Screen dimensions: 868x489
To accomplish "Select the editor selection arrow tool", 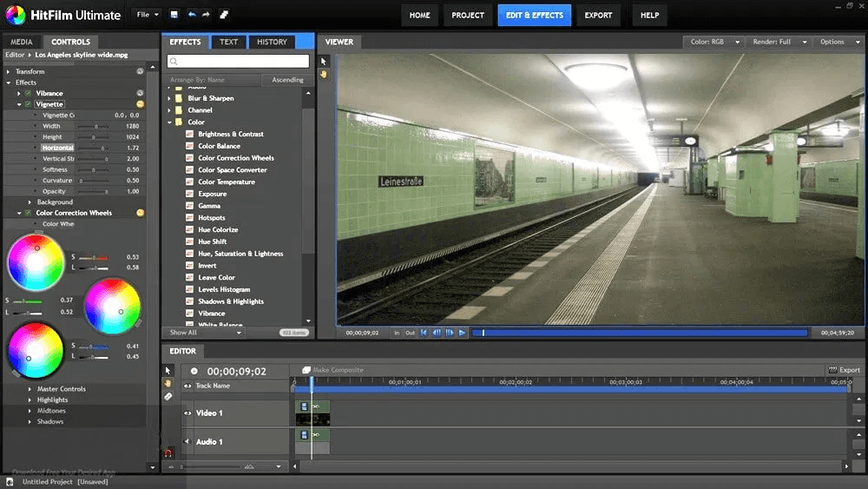I will (x=168, y=370).
